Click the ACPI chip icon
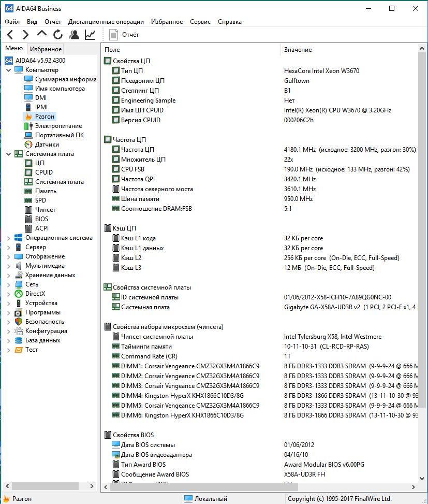 28,228
